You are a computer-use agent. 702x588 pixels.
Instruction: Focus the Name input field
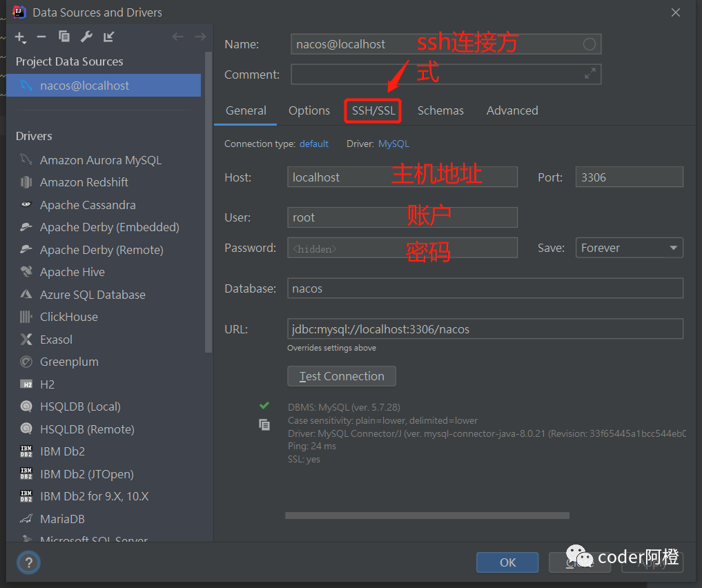tap(445, 44)
